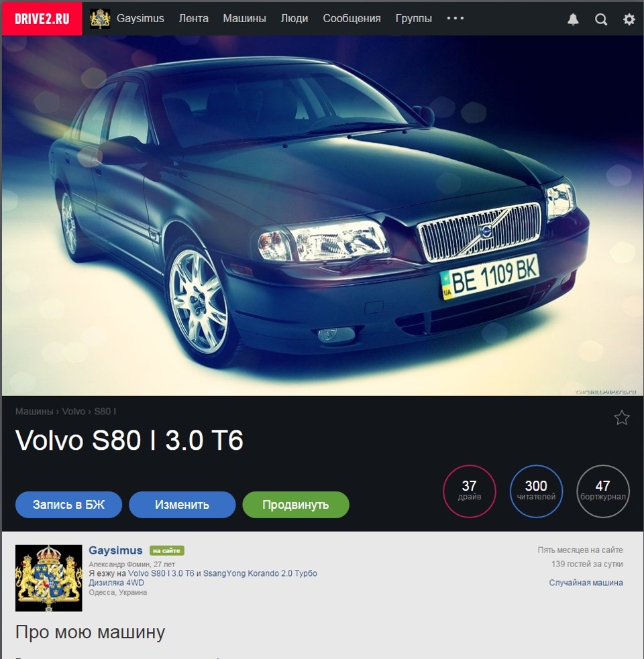Click the Случайная машина link

click(586, 583)
